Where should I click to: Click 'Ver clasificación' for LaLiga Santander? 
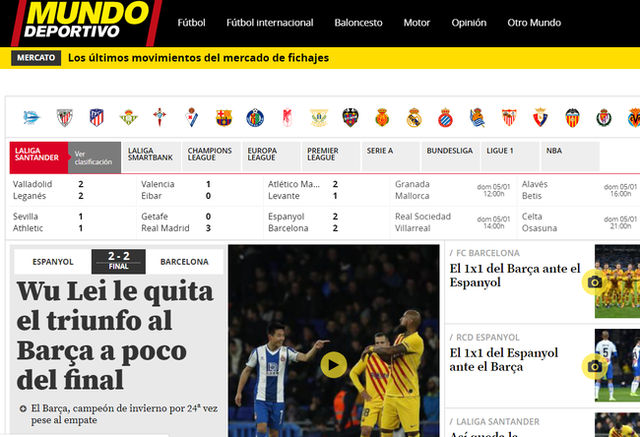tap(95, 156)
